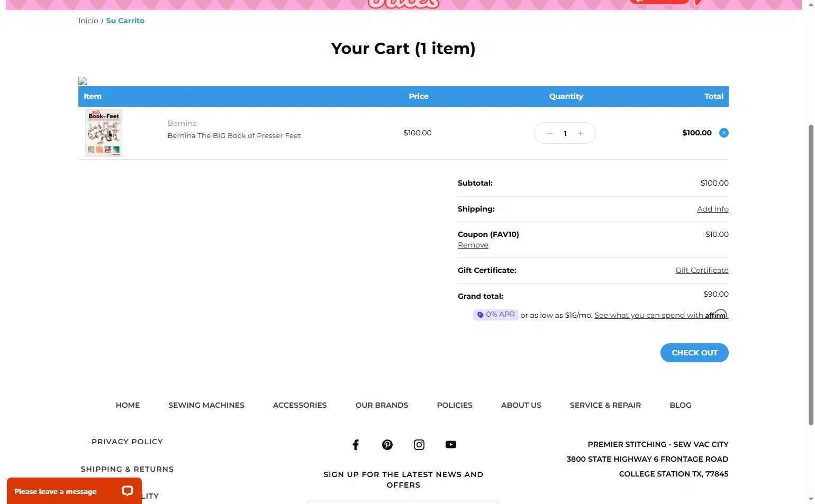This screenshot has width=815, height=504.
Task: Open Service & Repair menu item
Action: [x=605, y=405]
